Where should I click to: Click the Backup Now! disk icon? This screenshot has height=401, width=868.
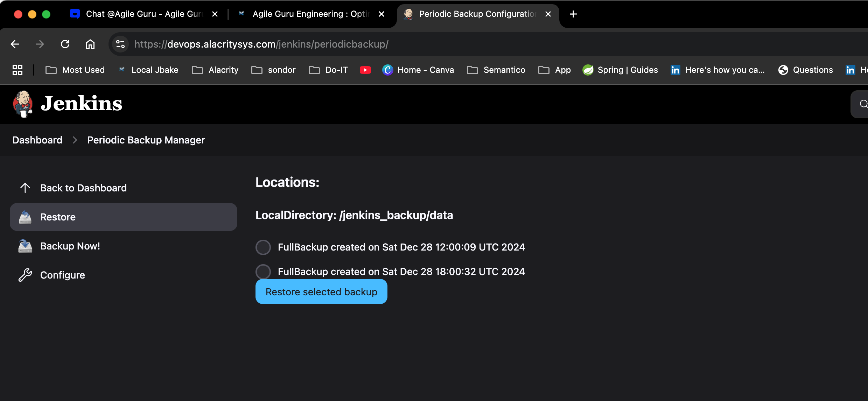coord(25,246)
